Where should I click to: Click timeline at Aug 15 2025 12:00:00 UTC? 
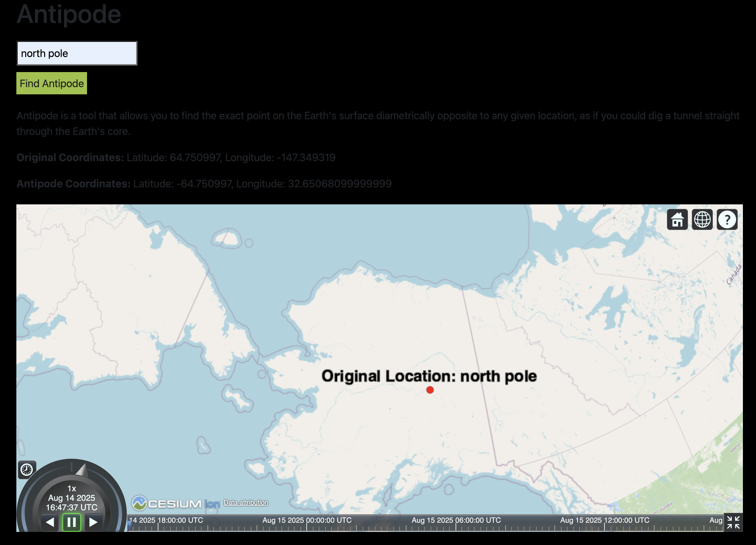(604, 520)
